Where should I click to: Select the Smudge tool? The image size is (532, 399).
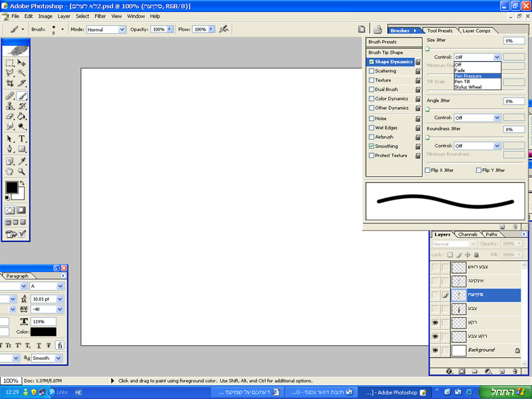10,126
